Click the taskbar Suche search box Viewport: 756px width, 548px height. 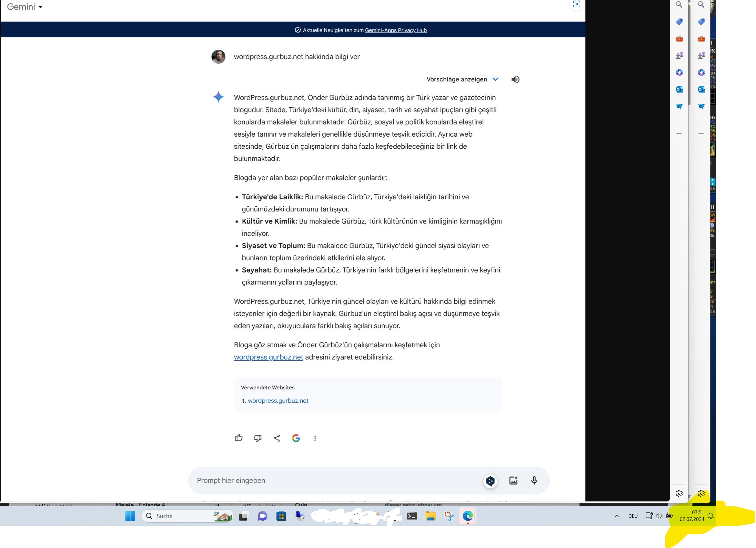(188, 516)
